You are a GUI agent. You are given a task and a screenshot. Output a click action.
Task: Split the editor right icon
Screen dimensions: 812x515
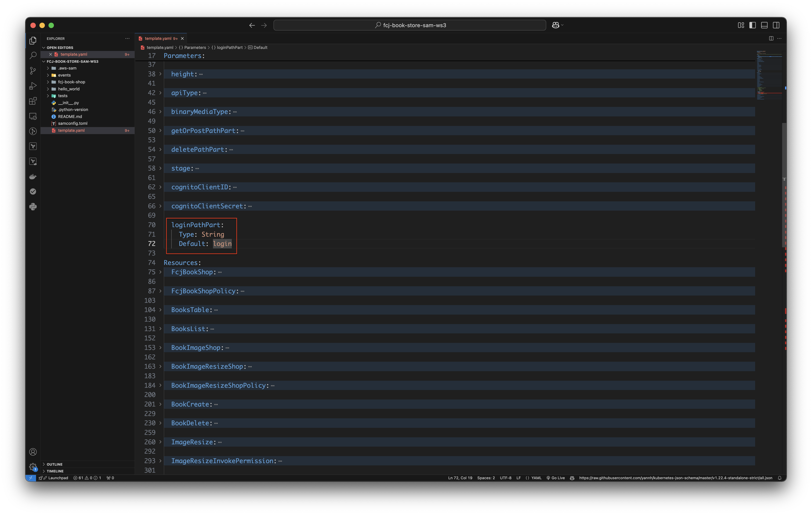[x=771, y=39]
